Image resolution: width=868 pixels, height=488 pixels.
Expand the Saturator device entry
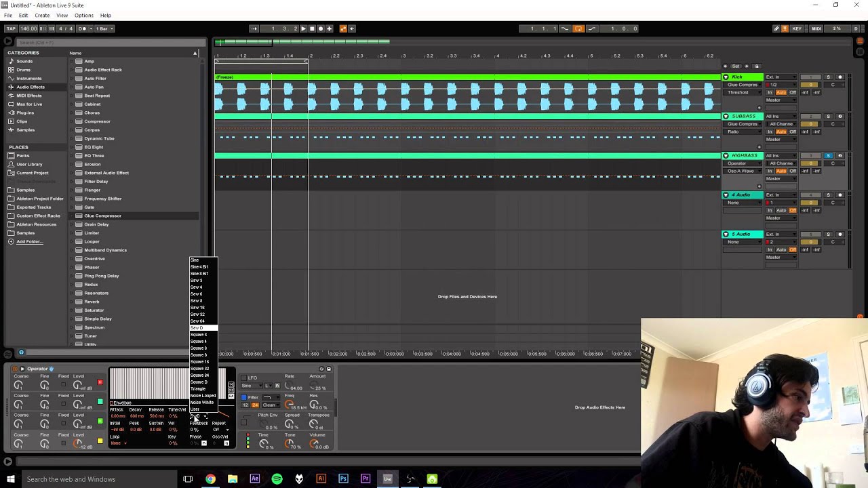[x=72, y=310]
